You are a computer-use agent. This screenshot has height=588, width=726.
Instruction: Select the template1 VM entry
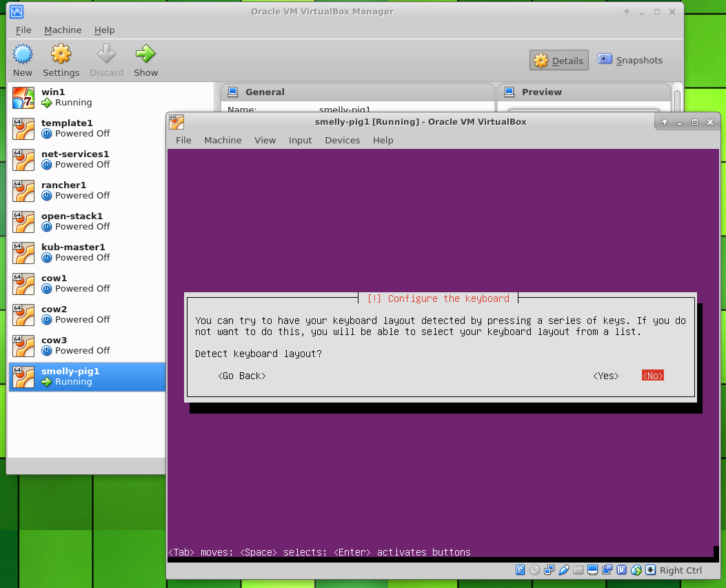[87, 128]
